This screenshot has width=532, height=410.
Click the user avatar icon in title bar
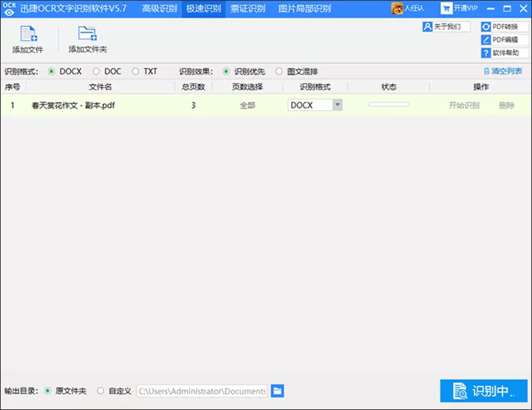[397, 8]
